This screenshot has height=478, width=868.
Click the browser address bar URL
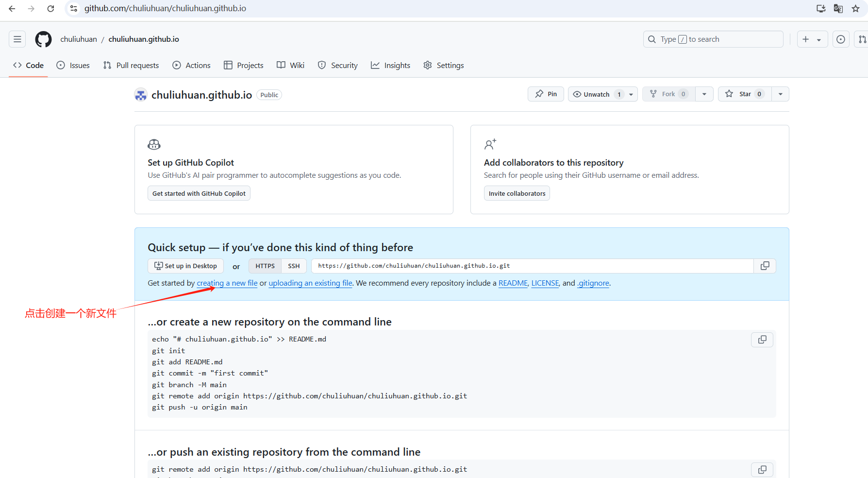coord(165,9)
